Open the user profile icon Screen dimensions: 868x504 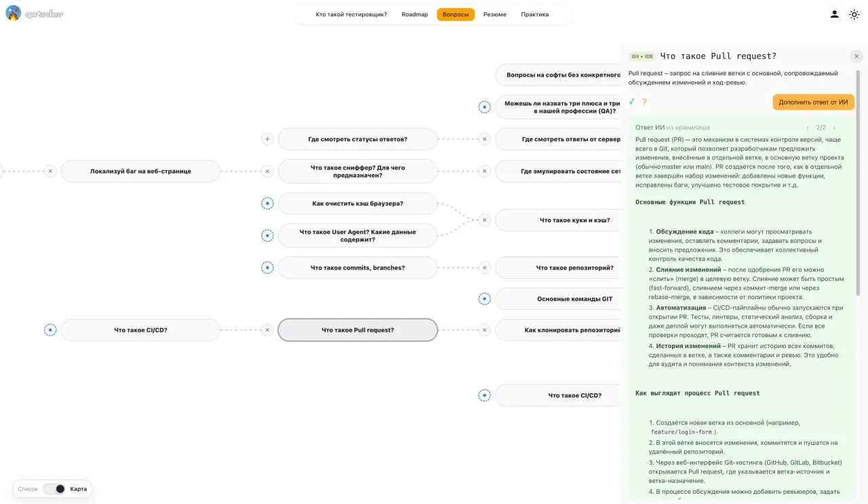[835, 14]
